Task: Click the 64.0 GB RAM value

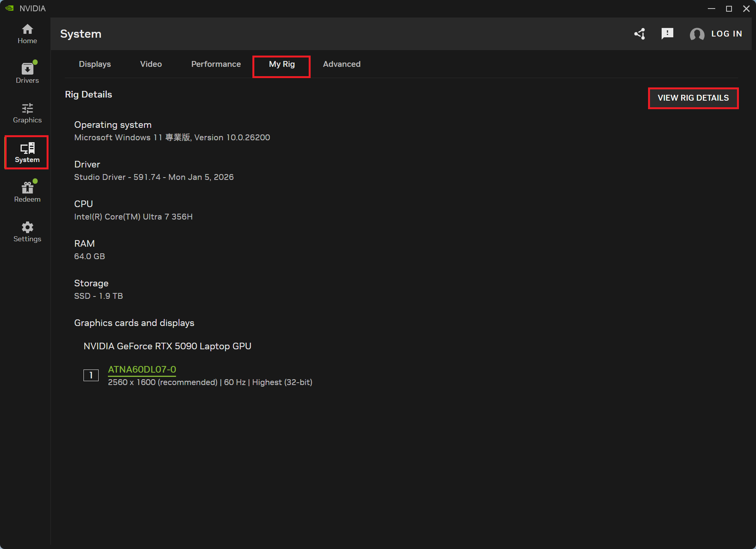Action: coord(90,256)
